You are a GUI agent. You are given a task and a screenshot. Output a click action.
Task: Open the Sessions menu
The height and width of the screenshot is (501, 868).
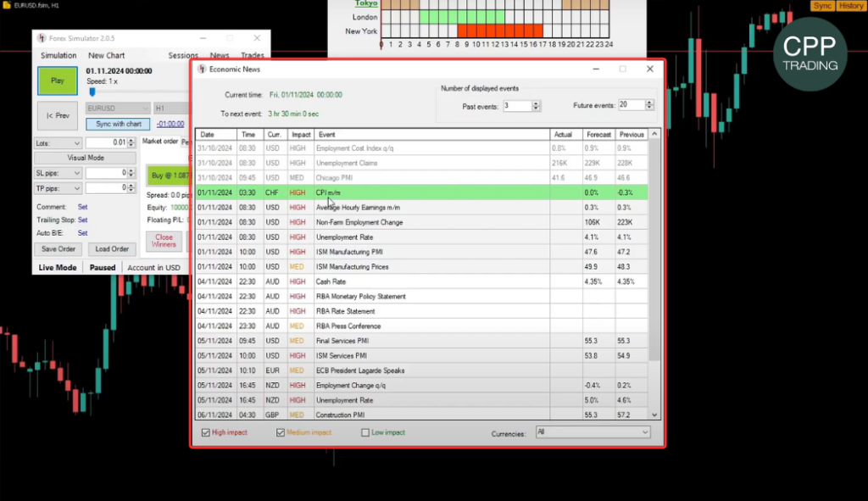pos(183,55)
